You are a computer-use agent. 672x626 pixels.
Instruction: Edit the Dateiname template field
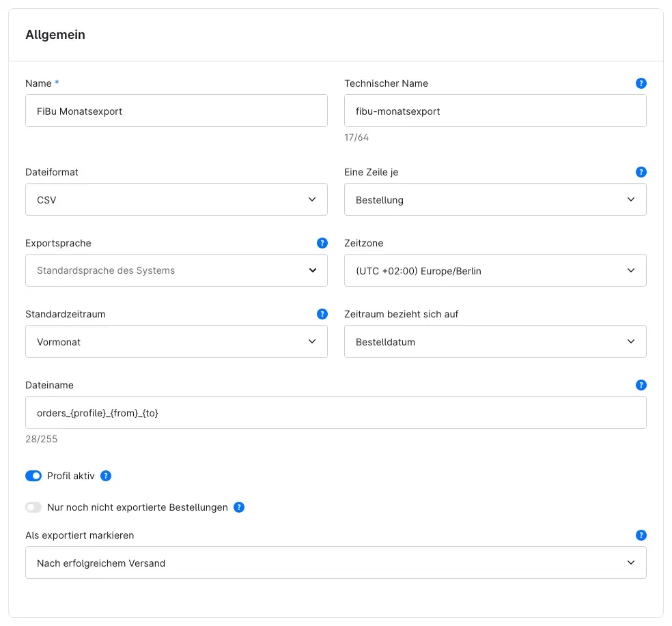335,412
